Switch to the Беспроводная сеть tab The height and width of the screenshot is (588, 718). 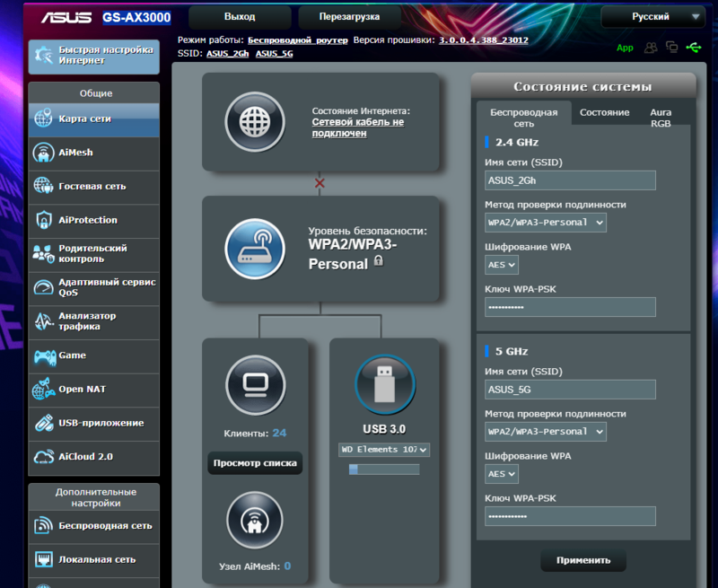tap(524, 118)
